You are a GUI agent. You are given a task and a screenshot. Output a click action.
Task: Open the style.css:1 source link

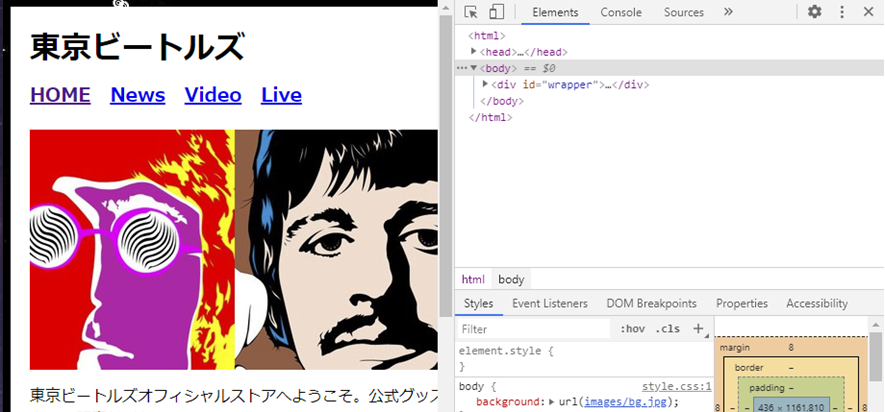click(677, 387)
